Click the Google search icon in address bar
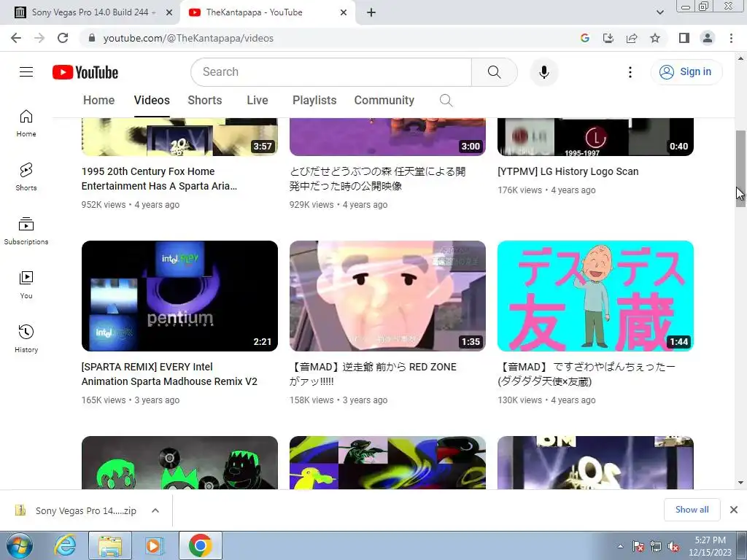 [585, 38]
